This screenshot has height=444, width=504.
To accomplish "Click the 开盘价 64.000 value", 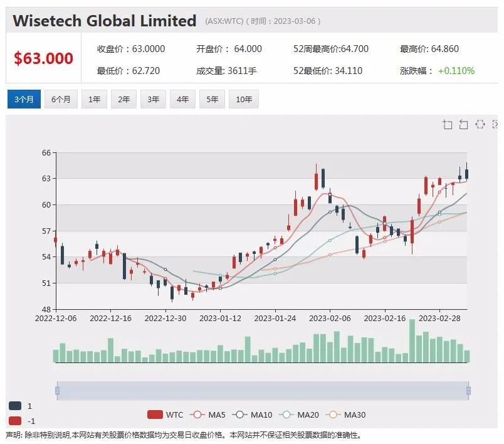I will [229, 49].
